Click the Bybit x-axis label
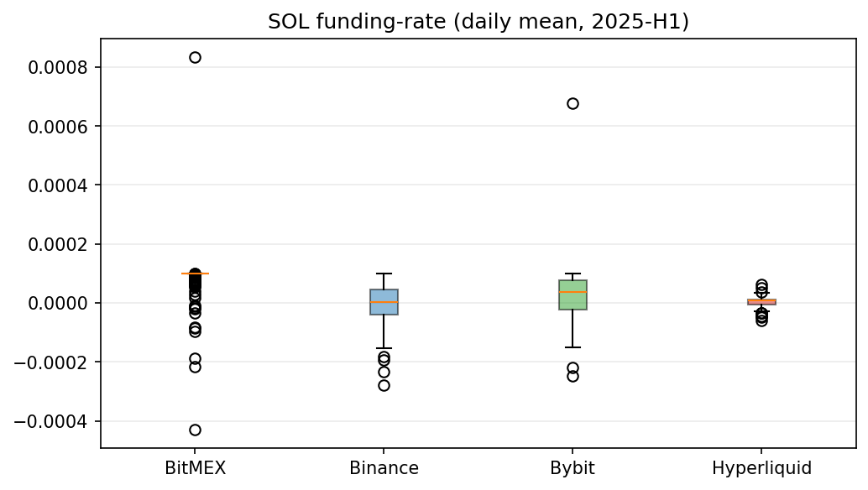The width and height of the screenshot is (868, 490). pyautogui.click(x=573, y=468)
